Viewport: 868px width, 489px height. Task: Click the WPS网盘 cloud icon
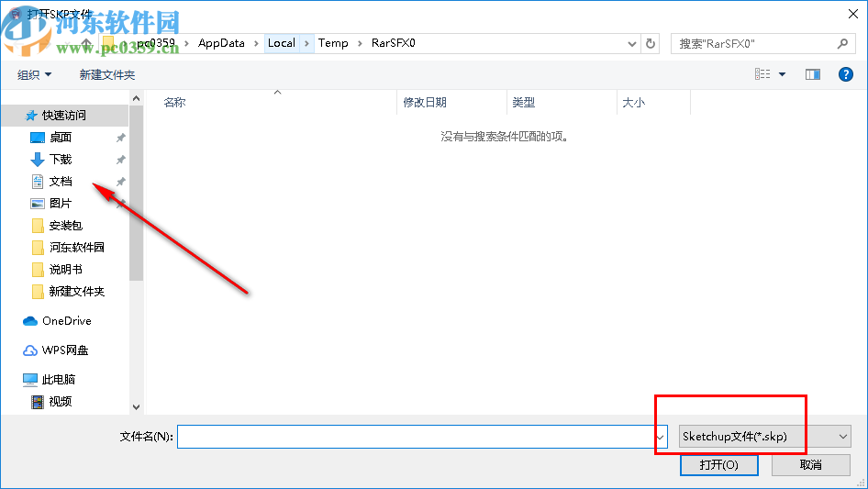click(30, 350)
